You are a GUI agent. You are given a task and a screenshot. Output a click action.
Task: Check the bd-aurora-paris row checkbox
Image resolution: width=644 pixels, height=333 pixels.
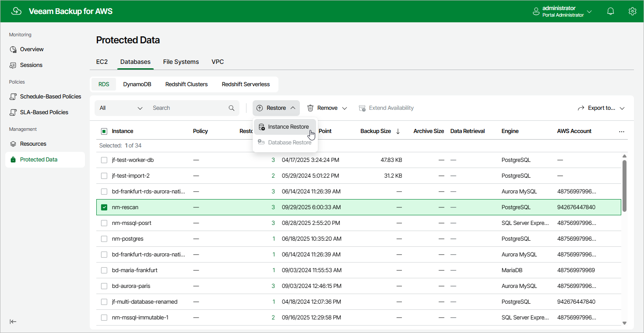coord(104,286)
